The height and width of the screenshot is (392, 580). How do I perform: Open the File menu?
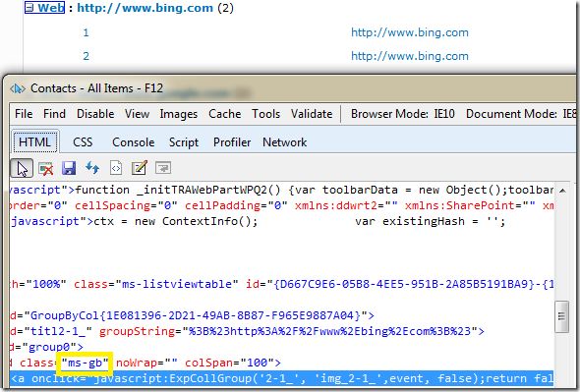tap(24, 114)
